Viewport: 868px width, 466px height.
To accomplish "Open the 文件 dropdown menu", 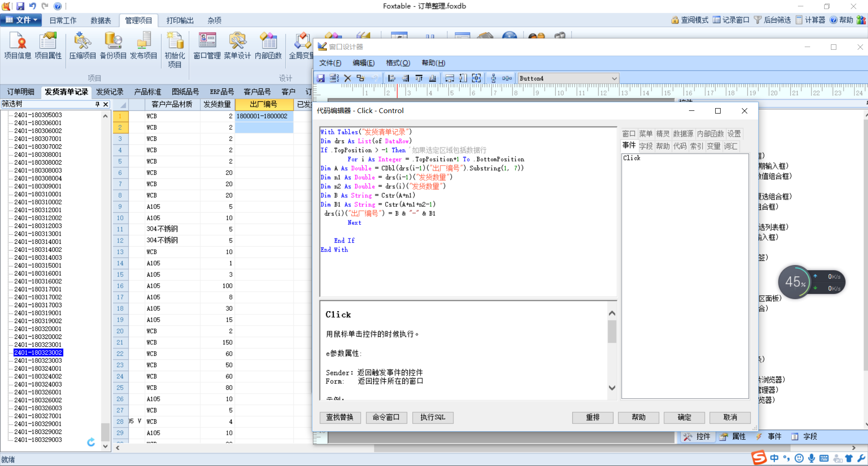I will [21, 20].
